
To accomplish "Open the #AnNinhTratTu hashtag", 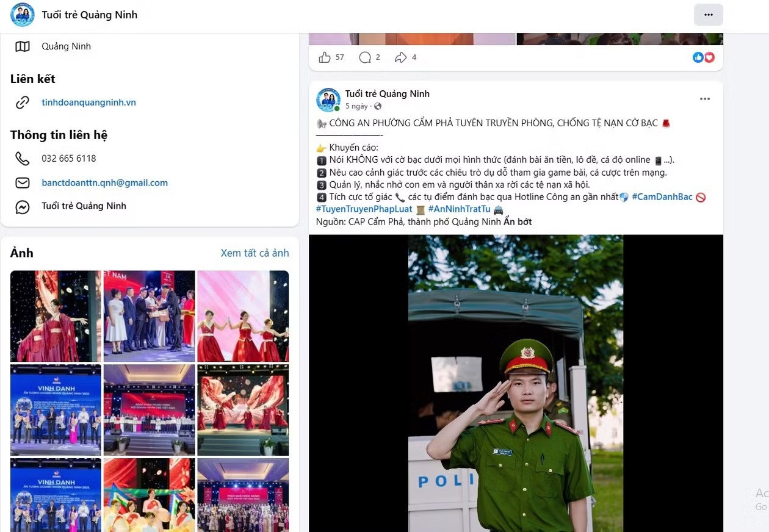I will click(460, 209).
